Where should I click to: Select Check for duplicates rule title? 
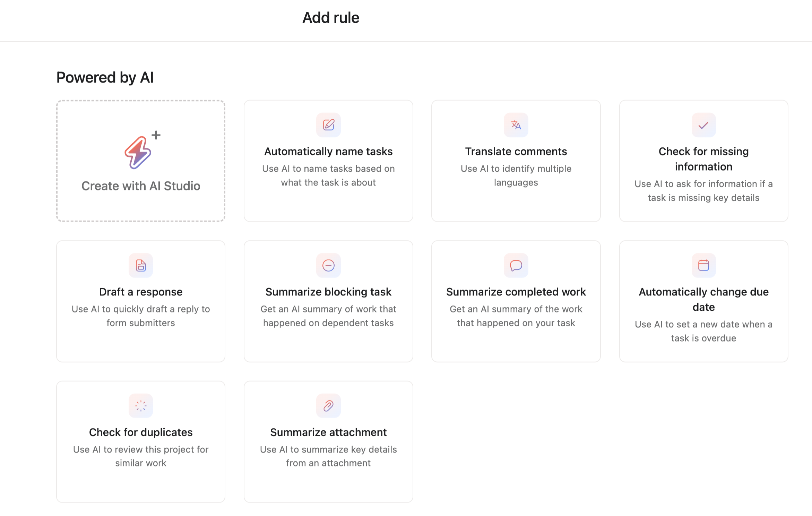tap(141, 432)
